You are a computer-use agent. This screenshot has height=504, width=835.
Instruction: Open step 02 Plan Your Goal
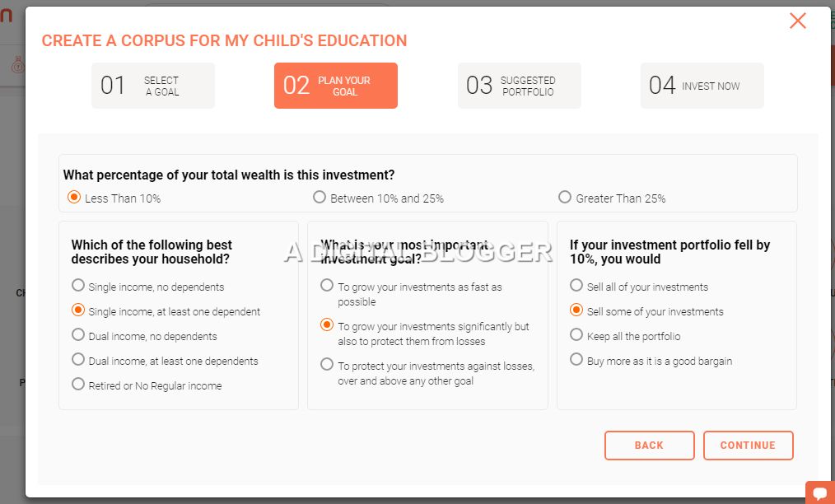click(336, 86)
